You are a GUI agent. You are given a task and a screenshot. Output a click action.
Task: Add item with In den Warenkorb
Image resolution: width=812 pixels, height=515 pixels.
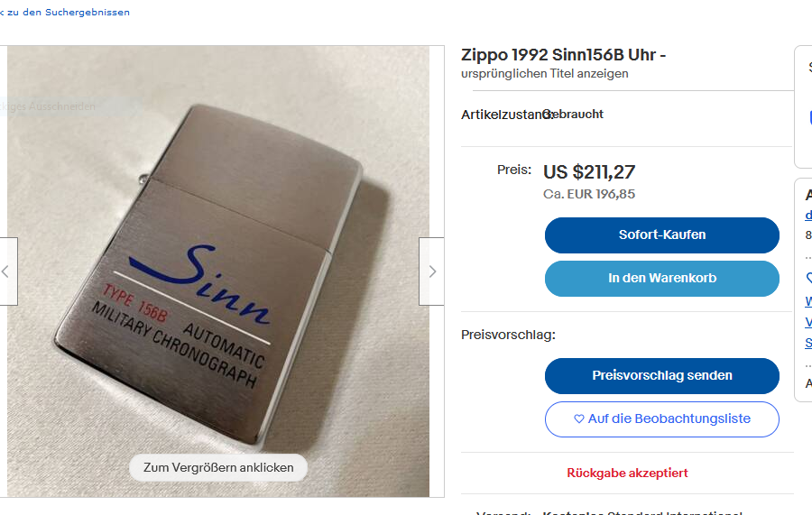point(662,279)
